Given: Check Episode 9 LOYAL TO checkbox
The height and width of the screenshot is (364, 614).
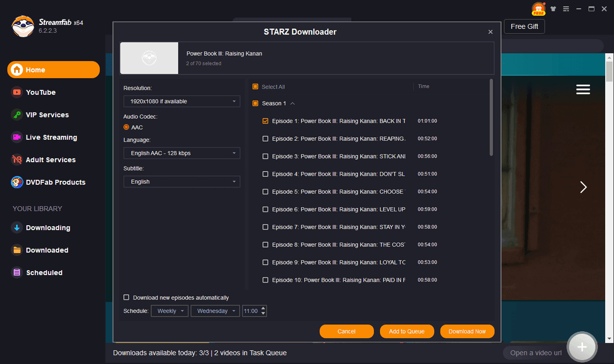Looking at the screenshot, I should (266, 262).
